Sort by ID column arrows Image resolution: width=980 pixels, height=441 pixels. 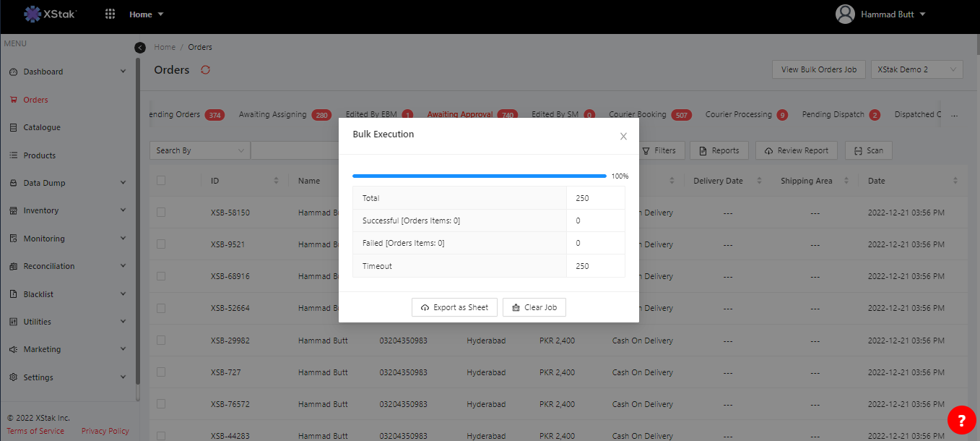coord(276,181)
